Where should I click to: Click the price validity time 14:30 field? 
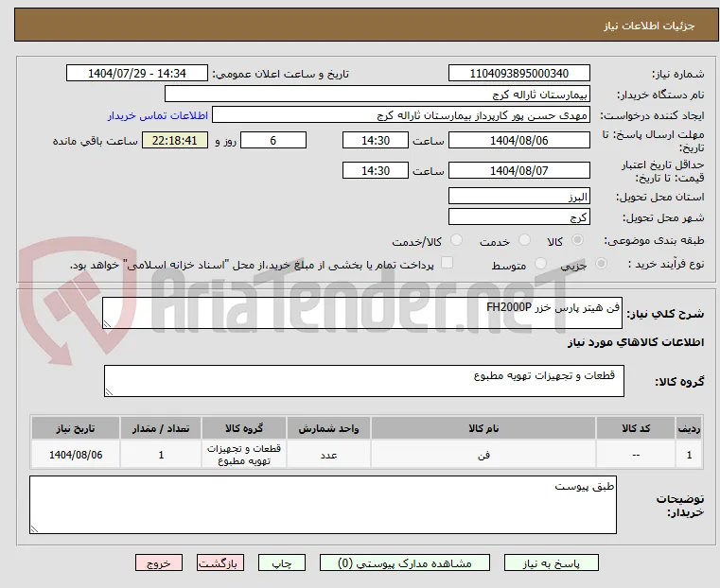[x=376, y=170]
